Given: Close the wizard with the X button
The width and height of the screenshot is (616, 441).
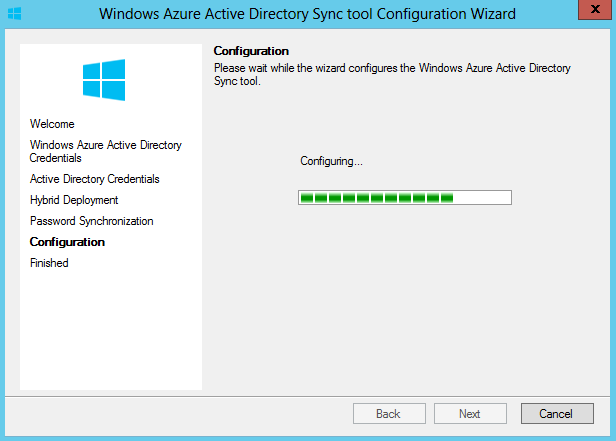Looking at the screenshot, I should 595,9.
